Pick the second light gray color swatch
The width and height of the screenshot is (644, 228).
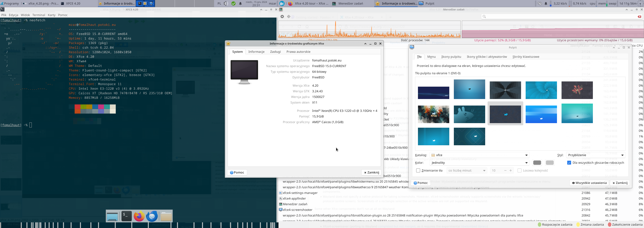pyautogui.click(x=550, y=163)
